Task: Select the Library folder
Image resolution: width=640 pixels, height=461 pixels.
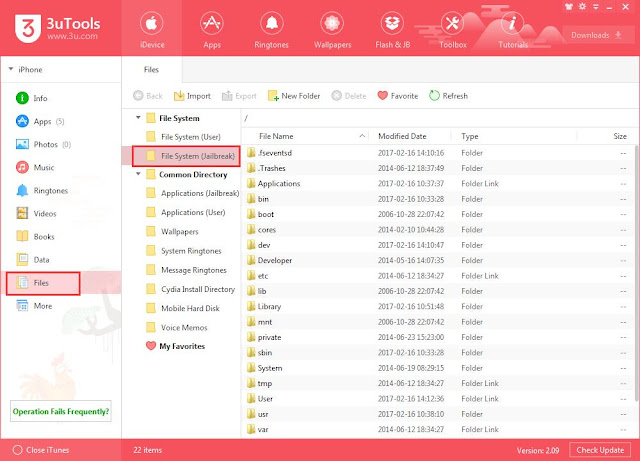Action: coord(438,307)
